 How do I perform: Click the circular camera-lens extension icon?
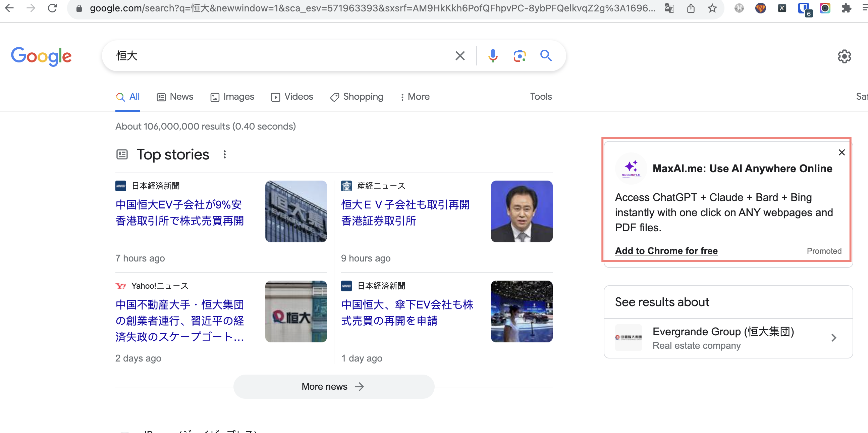coord(825,8)
